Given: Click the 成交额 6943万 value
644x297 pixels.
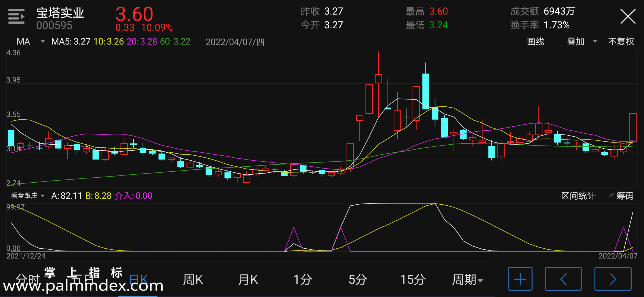Looking at the screenshot, I should click(559, 11).
